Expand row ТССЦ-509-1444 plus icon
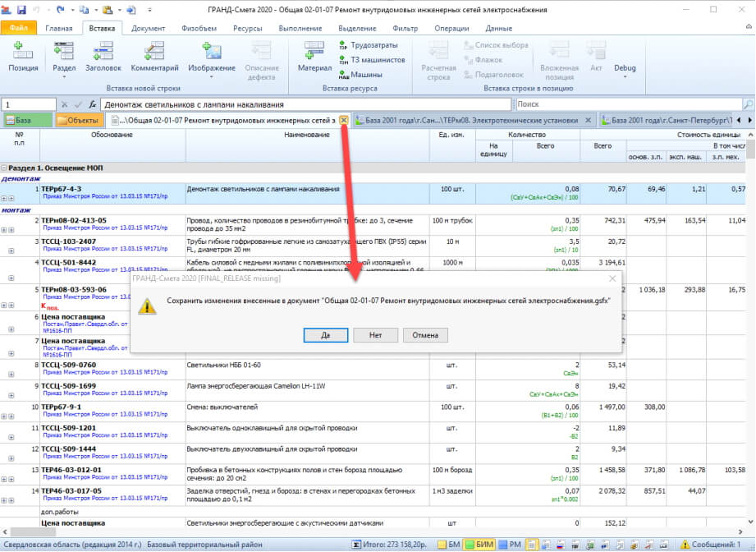Viewport: 756px width, 552px height. point(11,458)
